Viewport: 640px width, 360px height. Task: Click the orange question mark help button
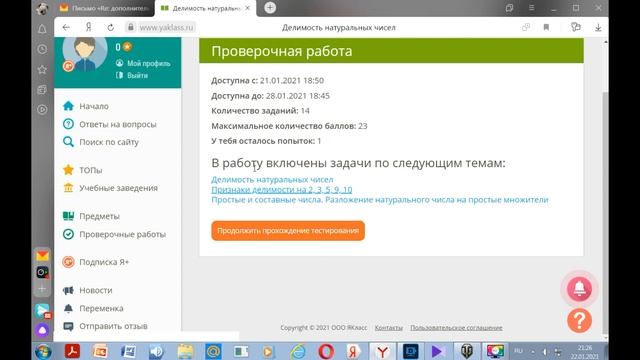(580, 320)
